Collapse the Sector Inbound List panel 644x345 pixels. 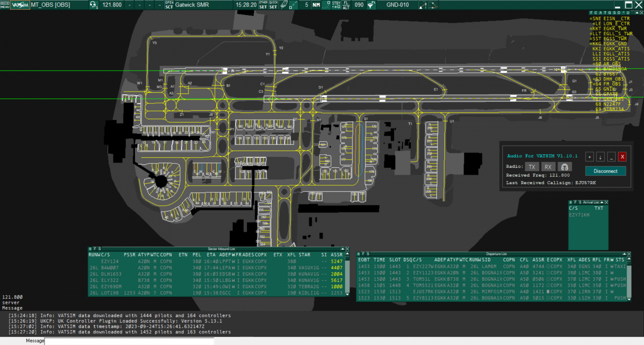(342, 249)
